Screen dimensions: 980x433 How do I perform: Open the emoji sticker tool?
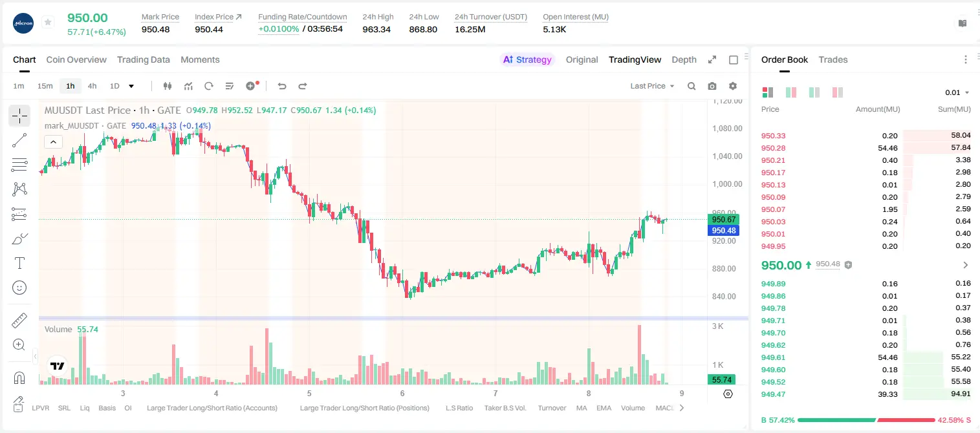[19, 288]
